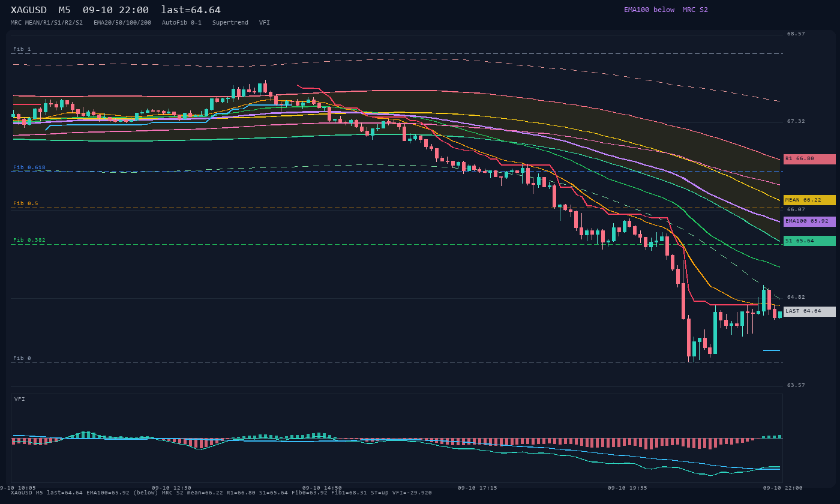Select the 'EMA100 below MRC S2' status text
Viewport: 840px width, 504px height.
666,10
